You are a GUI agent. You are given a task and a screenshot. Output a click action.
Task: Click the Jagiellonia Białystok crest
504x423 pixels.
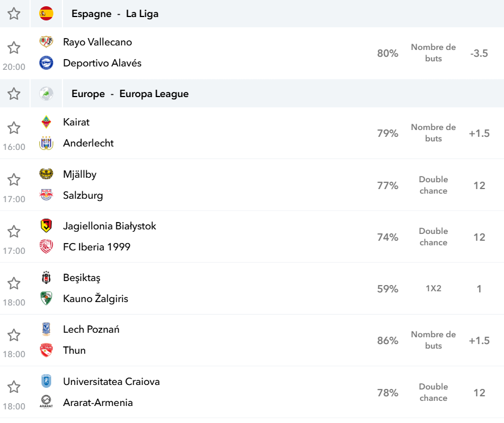coord(47,226)
